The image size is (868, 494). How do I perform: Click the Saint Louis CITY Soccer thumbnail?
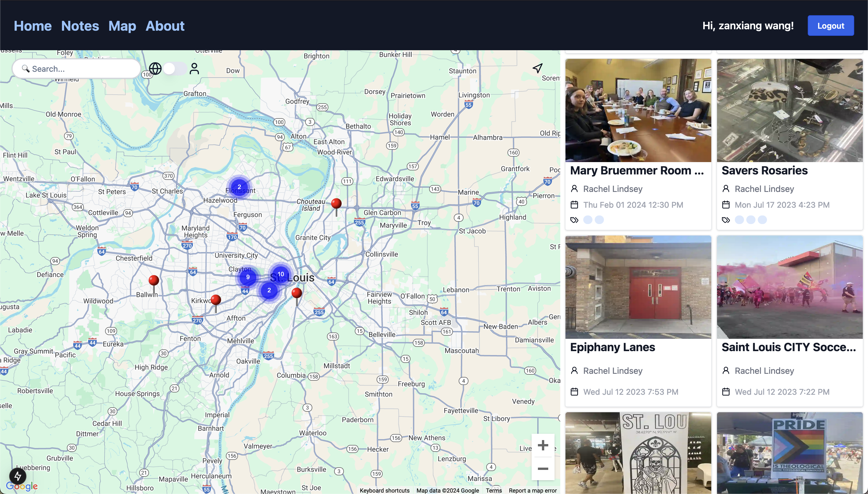790,287
